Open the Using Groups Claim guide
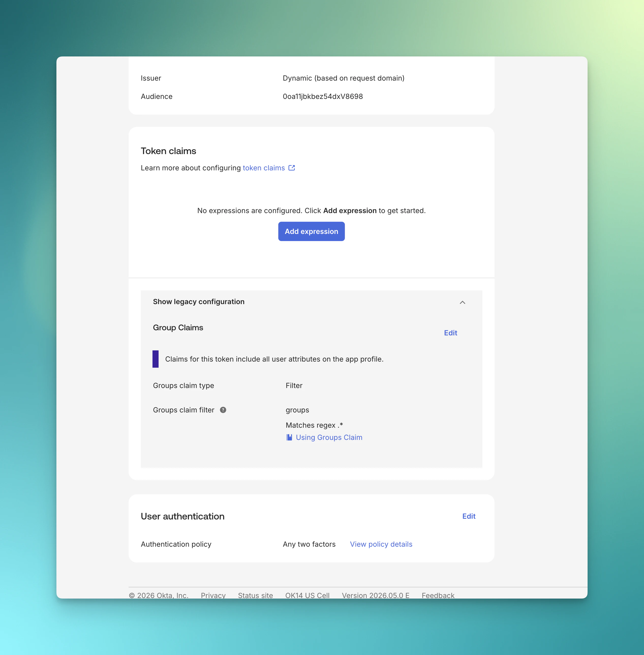 [x=329, y=437]
